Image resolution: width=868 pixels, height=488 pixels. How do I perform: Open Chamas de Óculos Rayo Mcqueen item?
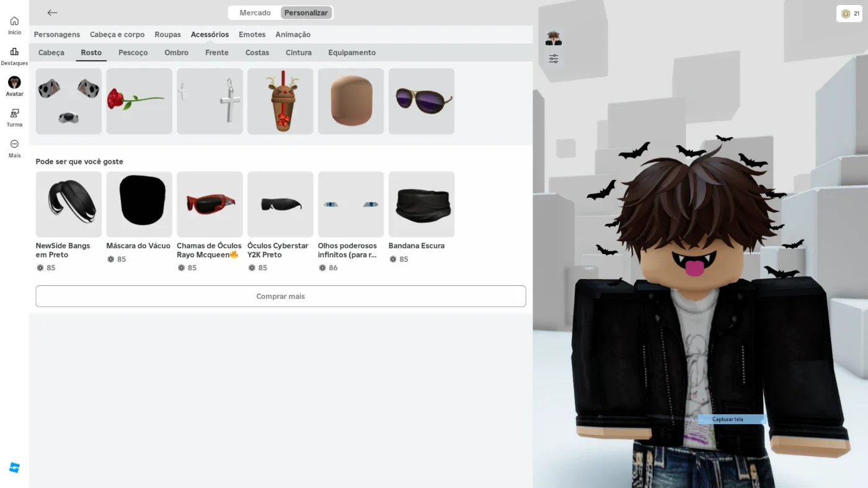coord(210,222)
